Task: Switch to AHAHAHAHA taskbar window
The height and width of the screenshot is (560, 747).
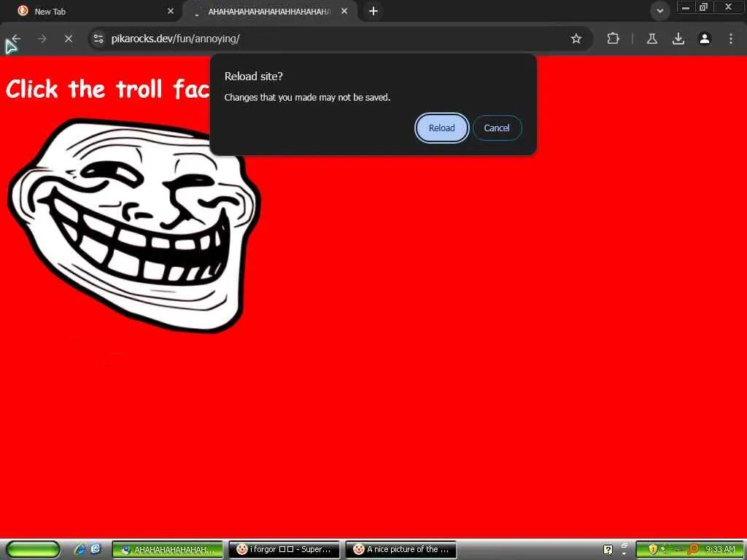Action: (x=167, y=550)
